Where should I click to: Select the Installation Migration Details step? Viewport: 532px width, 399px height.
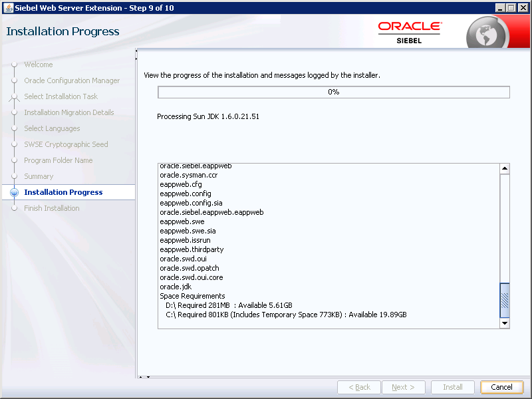coord(69,112)
